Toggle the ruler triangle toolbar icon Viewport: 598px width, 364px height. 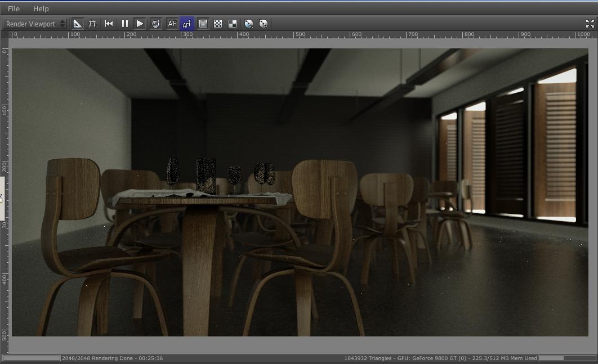[x=77, y=24]
